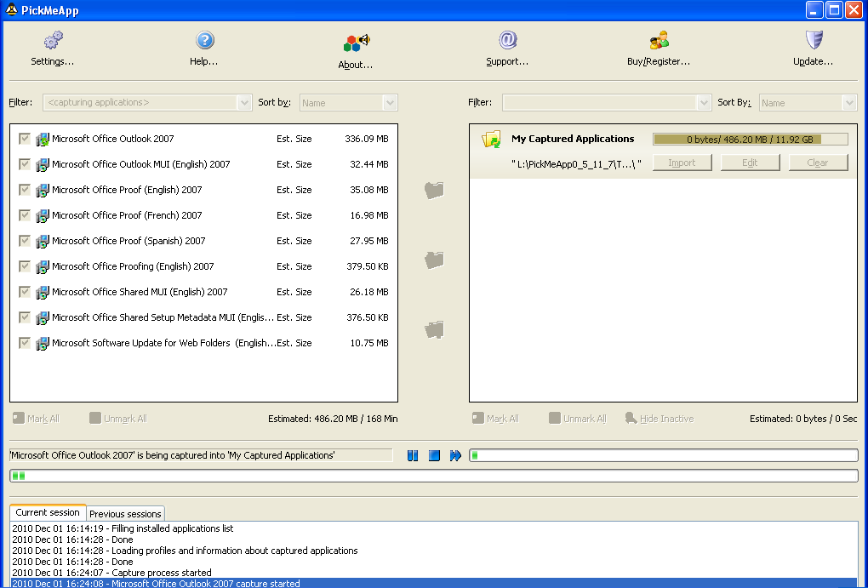
Task: Click Estimated: 486.20 MB / 168 Min text
Action: [x=333, y=420]
